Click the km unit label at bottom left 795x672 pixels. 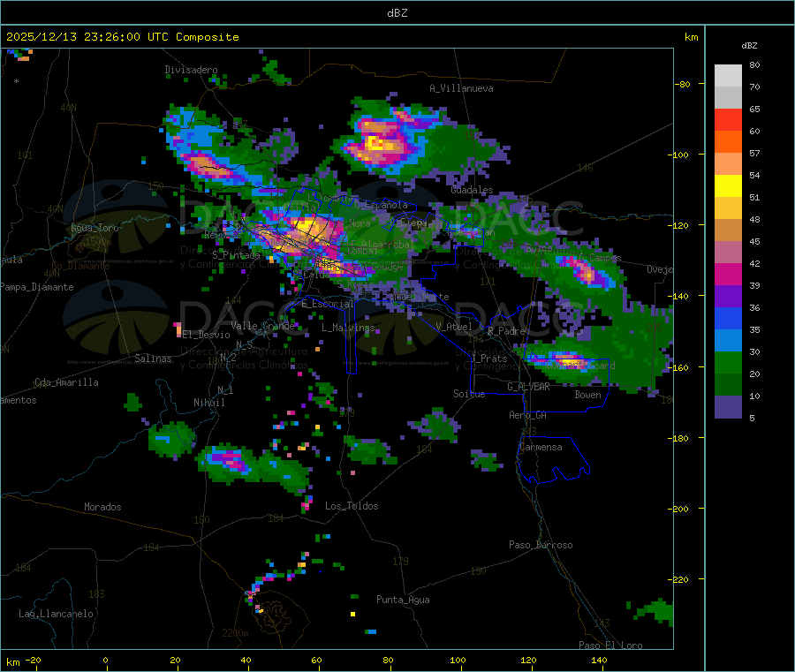(12, 662)
